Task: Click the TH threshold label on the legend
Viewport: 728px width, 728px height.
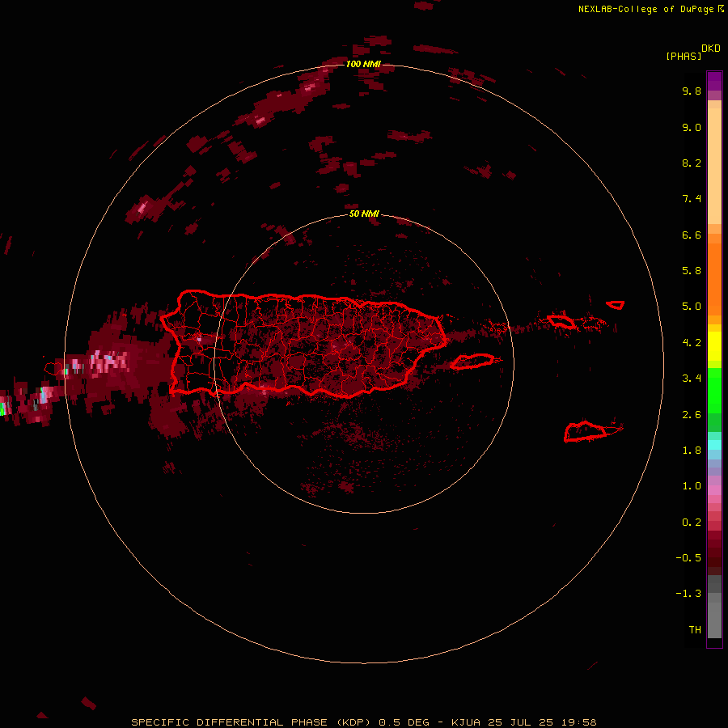Action: tap(695, 630)
